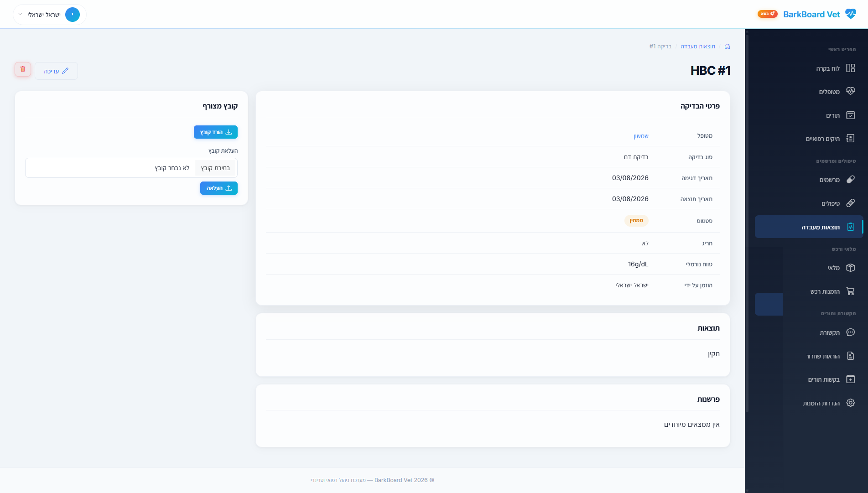Open מלאי menu item

pos(809,268)
